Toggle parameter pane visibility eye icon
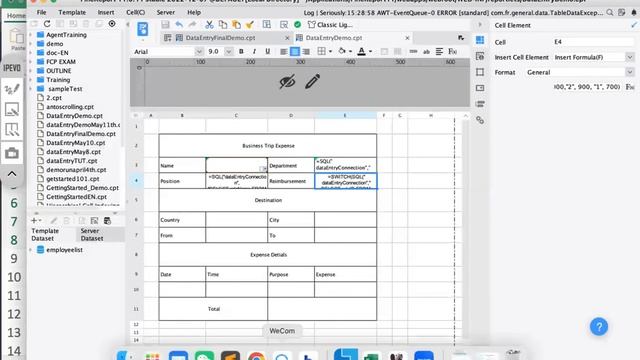The image size is (640, 360). coord(287,82)
